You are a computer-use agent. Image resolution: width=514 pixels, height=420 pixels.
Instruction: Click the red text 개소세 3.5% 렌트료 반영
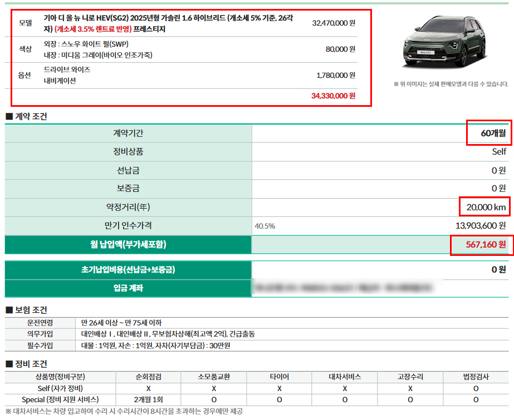pyautogui.click(x=93, y=29)
